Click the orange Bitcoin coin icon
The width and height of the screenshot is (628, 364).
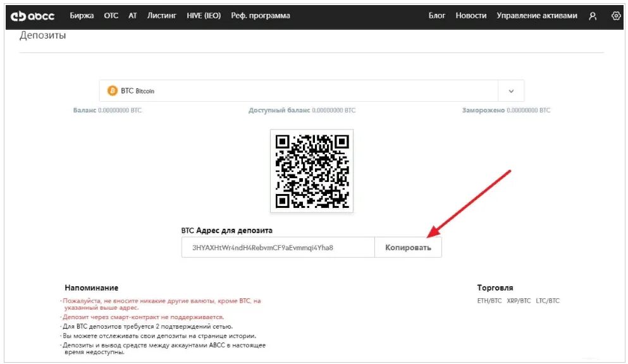pos(113,91)
